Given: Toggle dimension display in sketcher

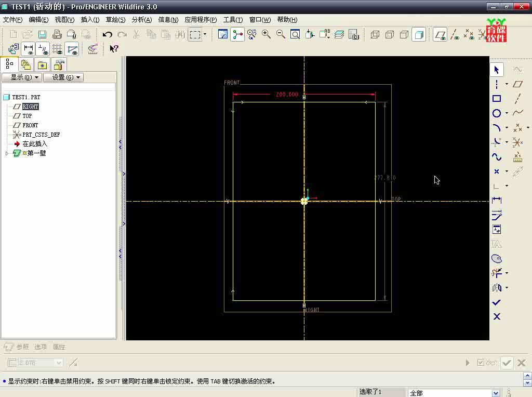Looking at the screenshot, I should point(29,49).
